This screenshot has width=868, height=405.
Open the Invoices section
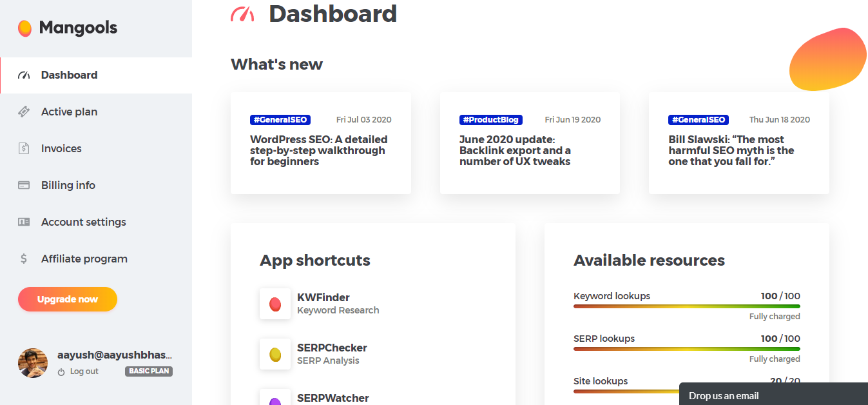96,148
